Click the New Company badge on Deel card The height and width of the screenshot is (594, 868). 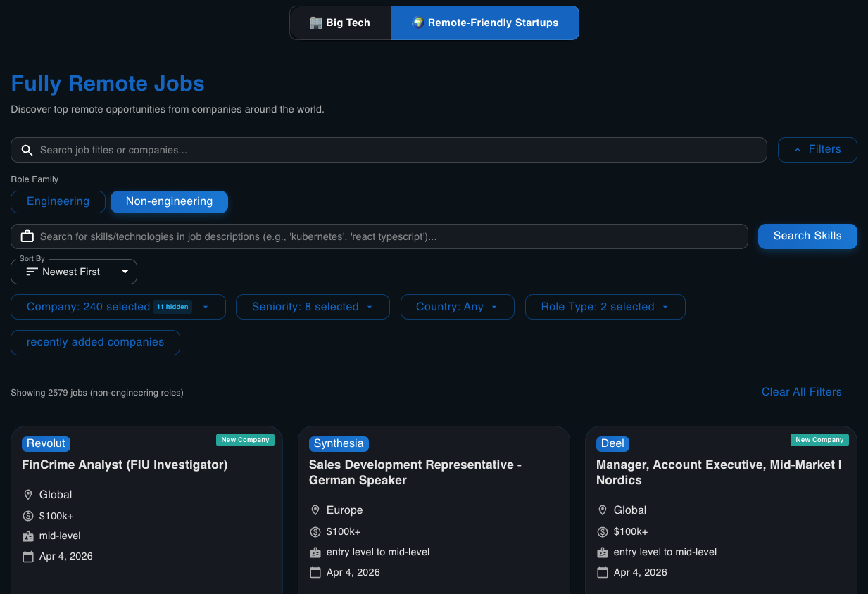click(x=819, y=440)
